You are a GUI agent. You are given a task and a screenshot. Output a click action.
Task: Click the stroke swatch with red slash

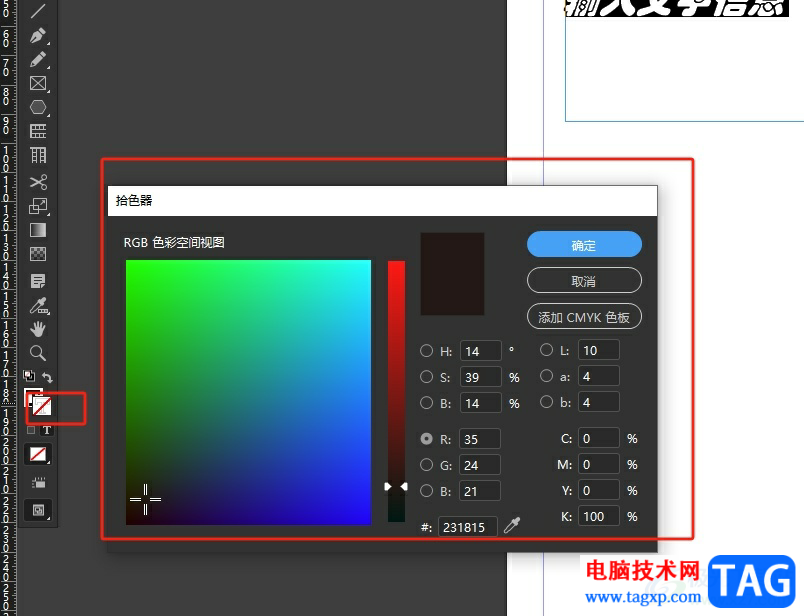pos(42,407)
